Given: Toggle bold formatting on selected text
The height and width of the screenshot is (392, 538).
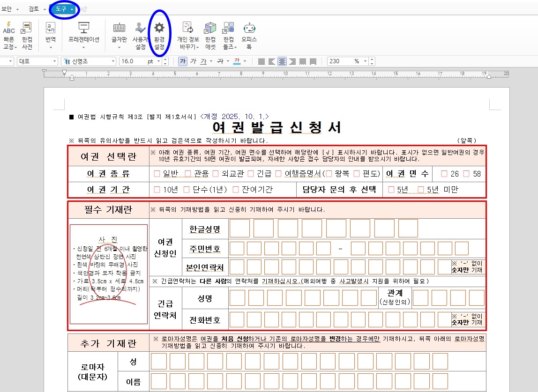Looking at the screenshot, I should point(182,61).
